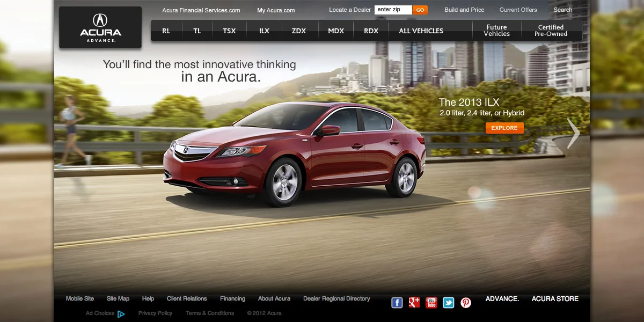644x322 pixels.
Task: Open the Acura Financial Services.com link
Action: pyautogui.click(x=201, y=10)
